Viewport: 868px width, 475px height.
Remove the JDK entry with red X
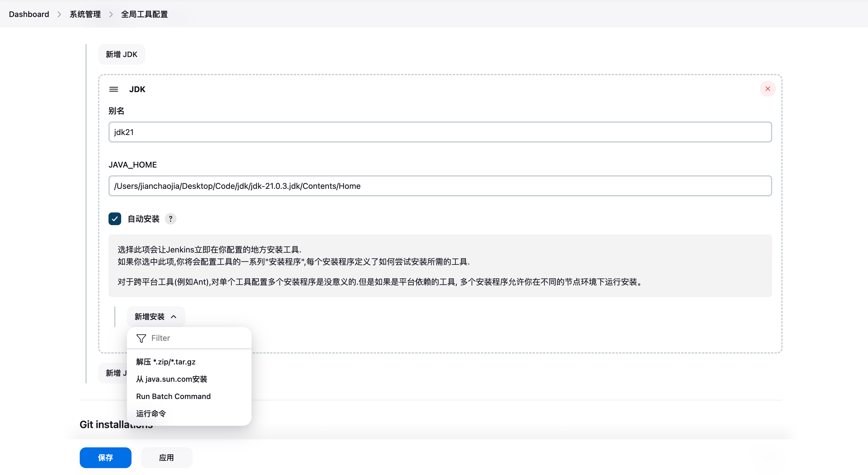(x=768, y=89)
